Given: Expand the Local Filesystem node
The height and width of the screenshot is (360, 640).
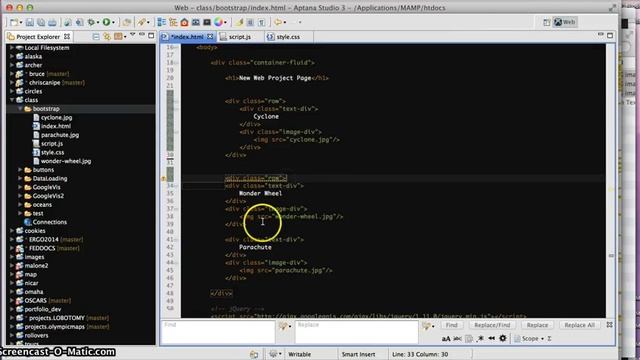Looking at the screenshot, I should [x=12, y=48].
